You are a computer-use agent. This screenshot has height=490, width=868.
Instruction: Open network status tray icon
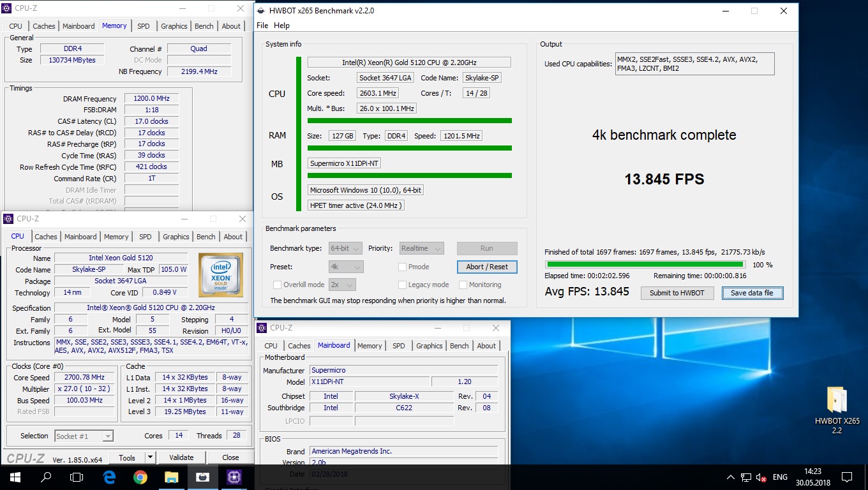(x=746, y=477)
